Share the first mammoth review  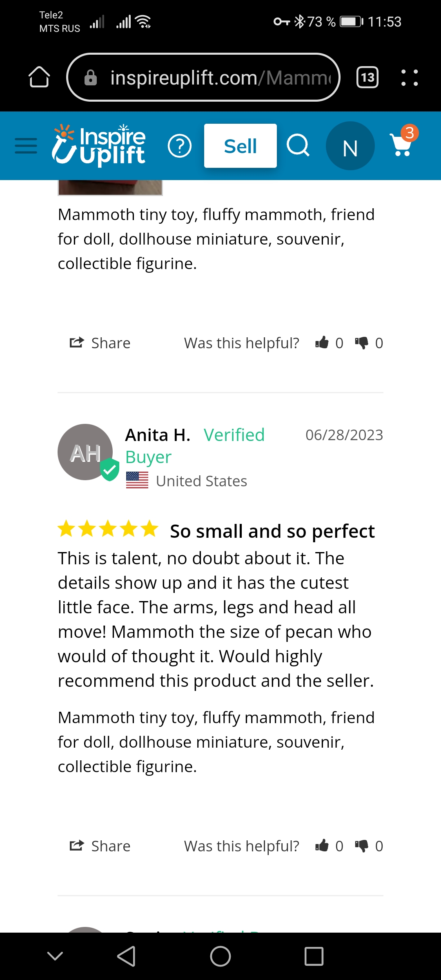(100, 343)
